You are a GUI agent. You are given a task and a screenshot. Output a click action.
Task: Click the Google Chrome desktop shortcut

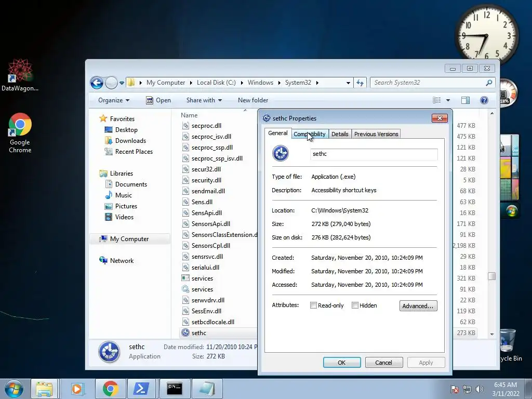click(x=20, y=133)
